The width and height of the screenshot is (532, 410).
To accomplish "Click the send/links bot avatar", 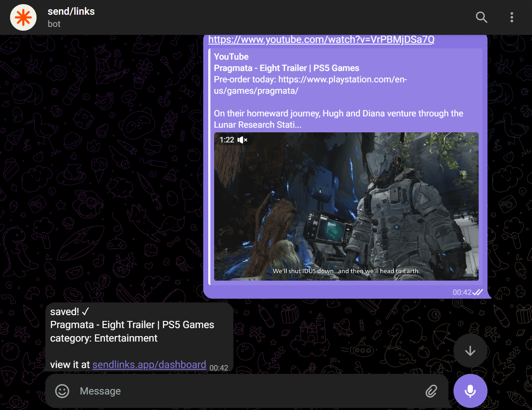I will 24,17.
